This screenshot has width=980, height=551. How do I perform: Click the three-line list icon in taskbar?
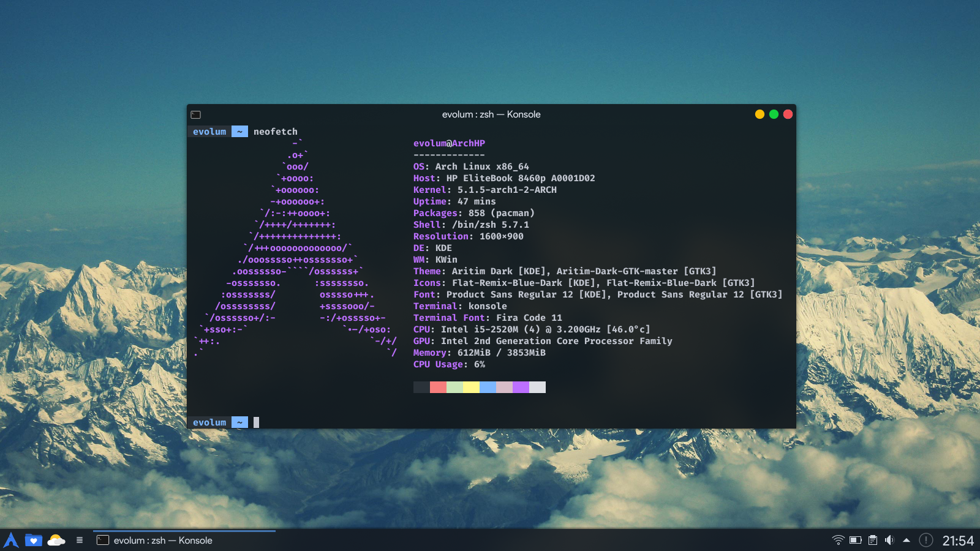(x=80, y=540)
